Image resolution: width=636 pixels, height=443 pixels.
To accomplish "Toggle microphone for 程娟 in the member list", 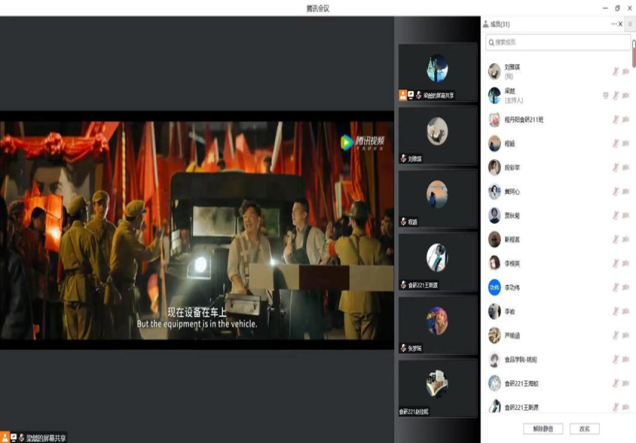I will coord(617,143).
